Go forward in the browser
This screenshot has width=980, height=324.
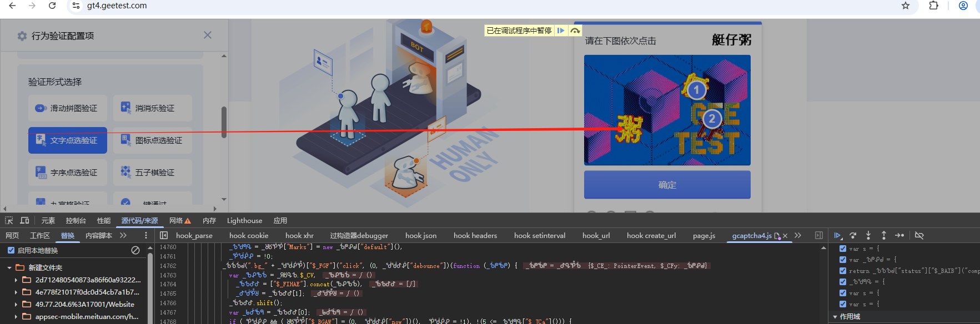32,6
